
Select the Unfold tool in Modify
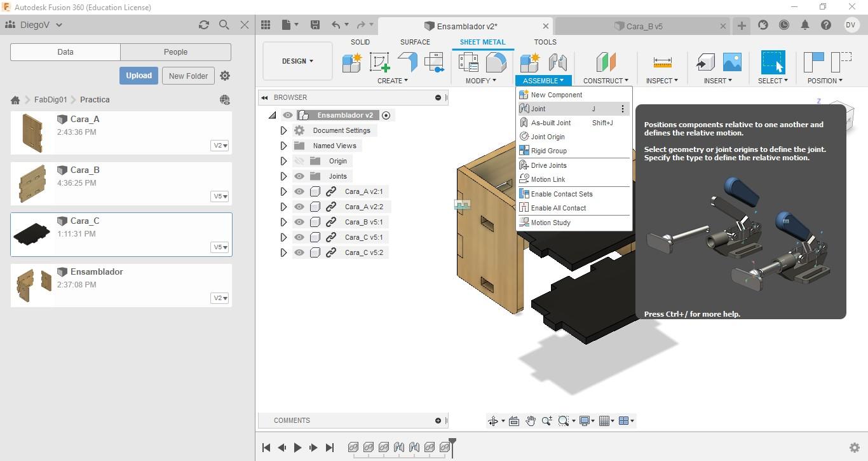tap(468, 62)
